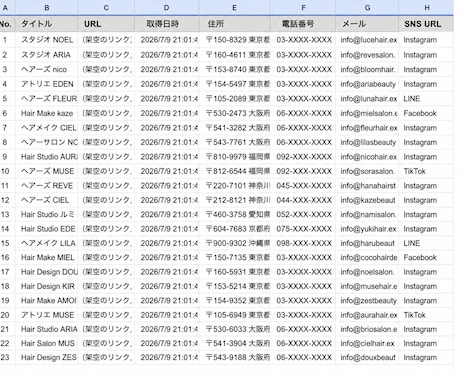Select the Hair Design ZES cell
Viewport: 460px width, 380px height.
coord(47,358)
